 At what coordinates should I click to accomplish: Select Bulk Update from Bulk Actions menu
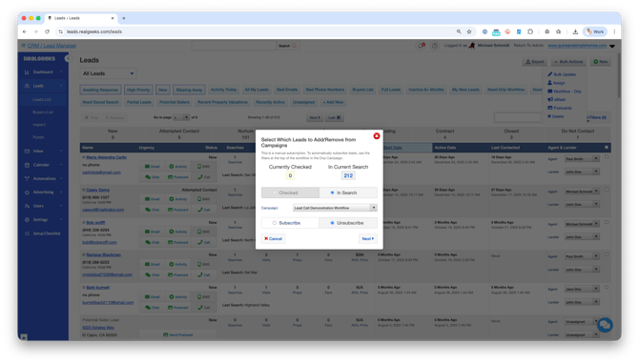[562, 74]
